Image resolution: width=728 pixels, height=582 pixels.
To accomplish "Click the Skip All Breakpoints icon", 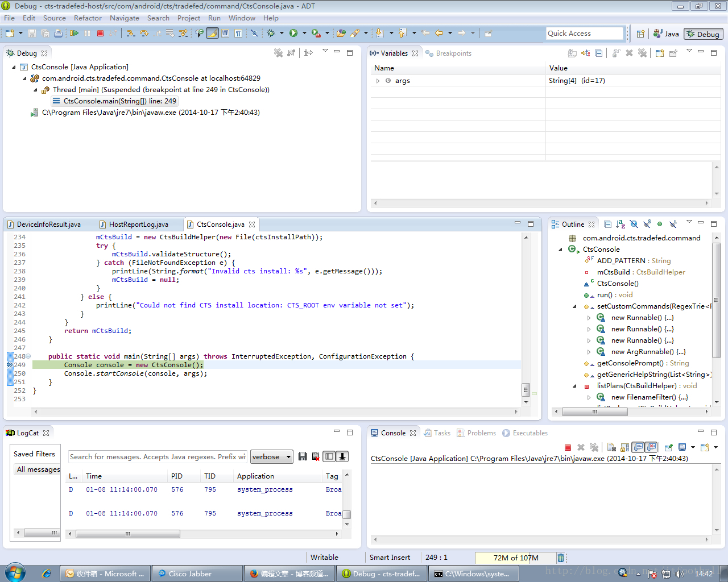I will 254,34.
